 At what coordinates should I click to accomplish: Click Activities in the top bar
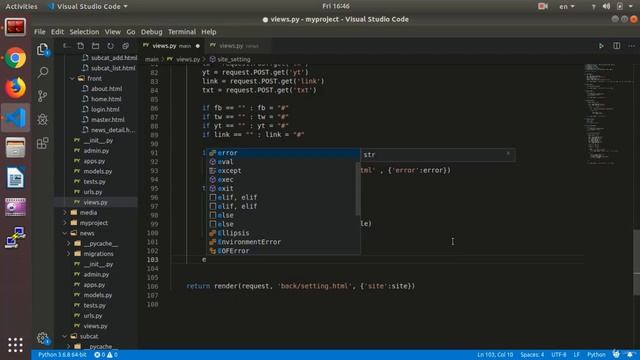pos(21,7)
